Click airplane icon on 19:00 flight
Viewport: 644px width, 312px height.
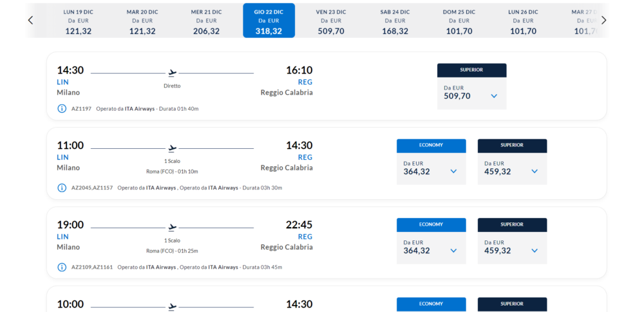[x=172, y=228]
